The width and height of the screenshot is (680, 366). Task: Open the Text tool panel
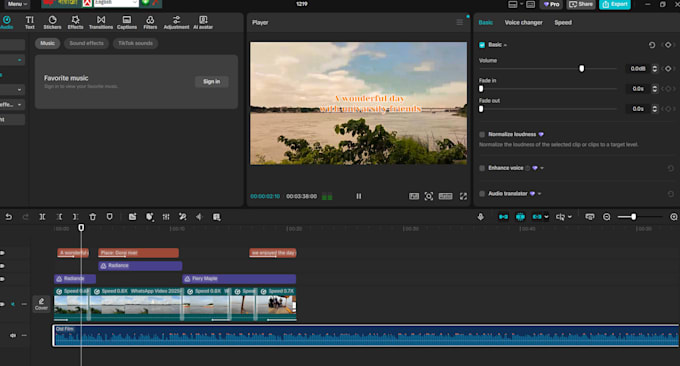pyautogui.click(x=29, y=23)
